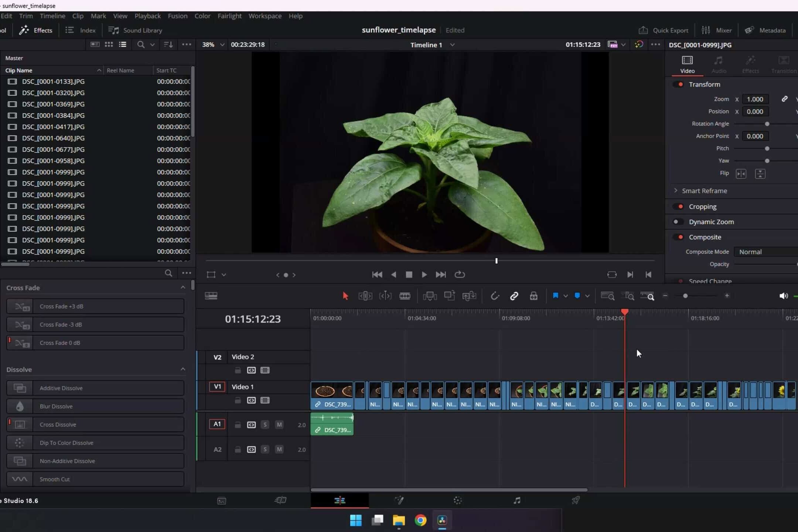798x532 pixels.
Task: Open Timeline View Options icon
Action: point(211,296)
